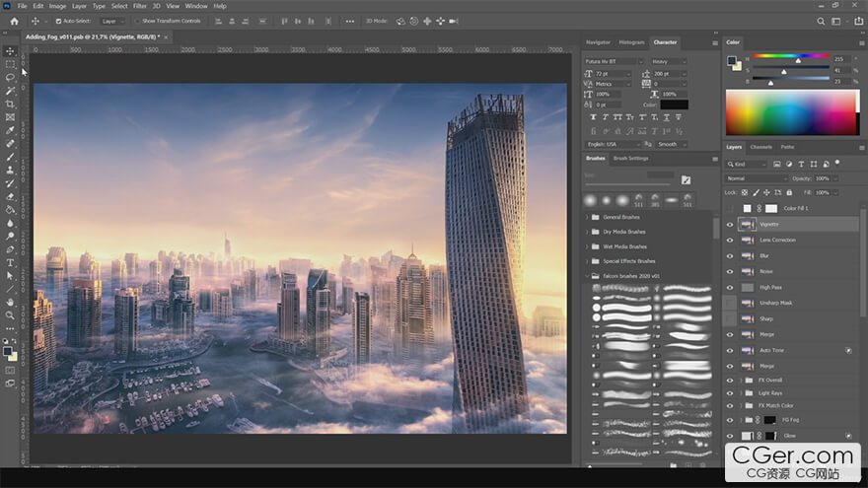
Task: Select the Move tool in the toolbox
Action: [x=10, y=51]
